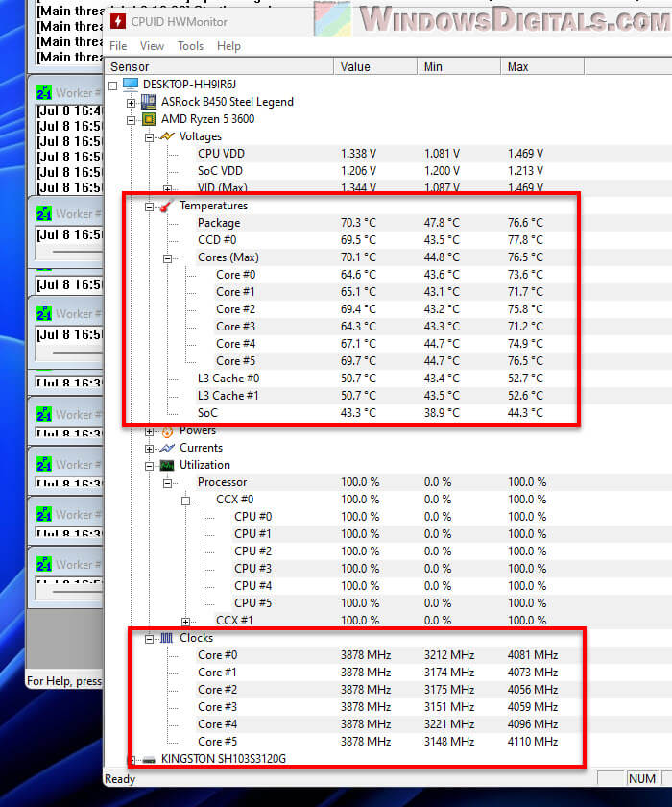The width and height of the screenshot is (672, 807).
Task: Select the Core #2 temperature row
Action: 388,308
